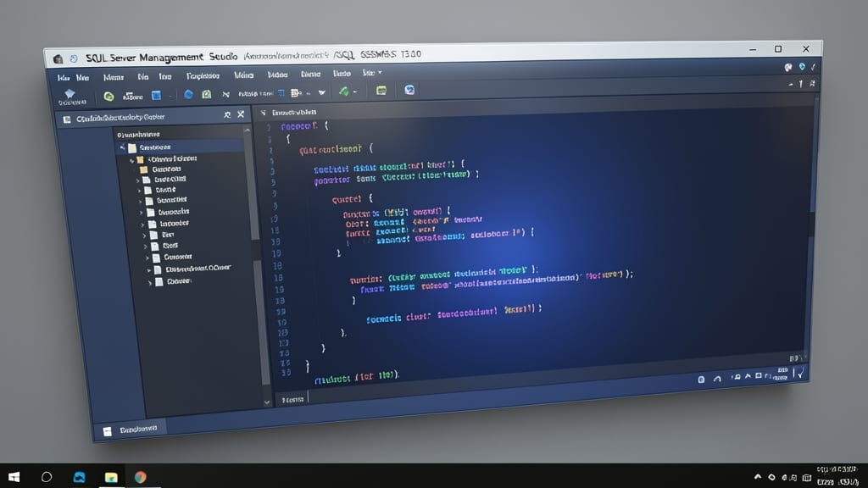Open Firefox from the taskbar
Viewport: 868px width, 488px height.
click(x=140, y=477)
